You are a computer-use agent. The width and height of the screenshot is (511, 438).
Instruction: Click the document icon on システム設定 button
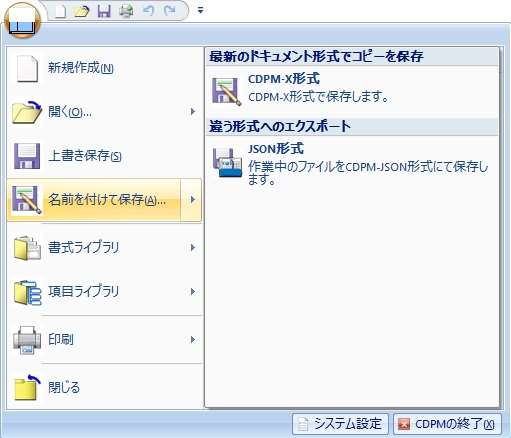pyautogui.click(x=303, y=424)
